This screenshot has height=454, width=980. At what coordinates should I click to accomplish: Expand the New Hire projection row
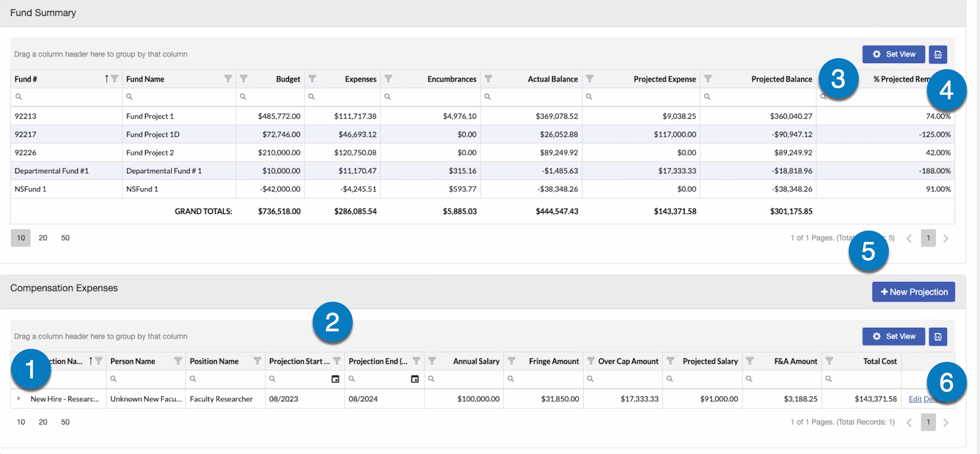point(19,399)
